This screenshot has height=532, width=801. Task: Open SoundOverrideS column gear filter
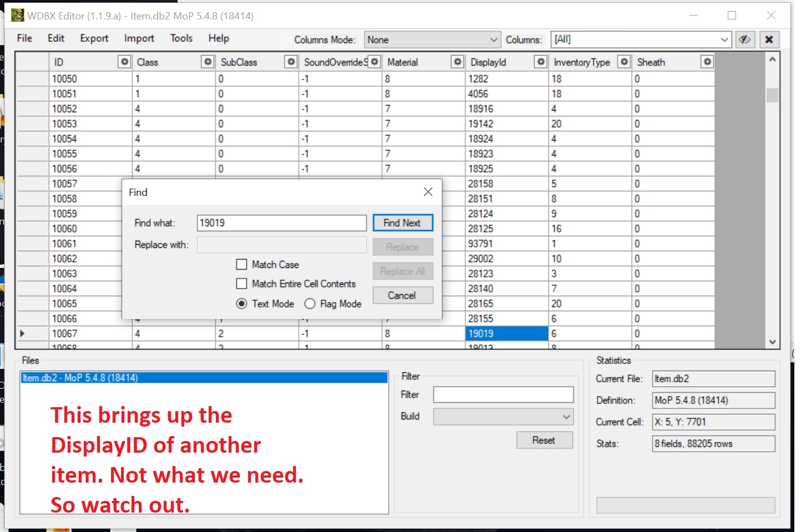tap(374, 62)
